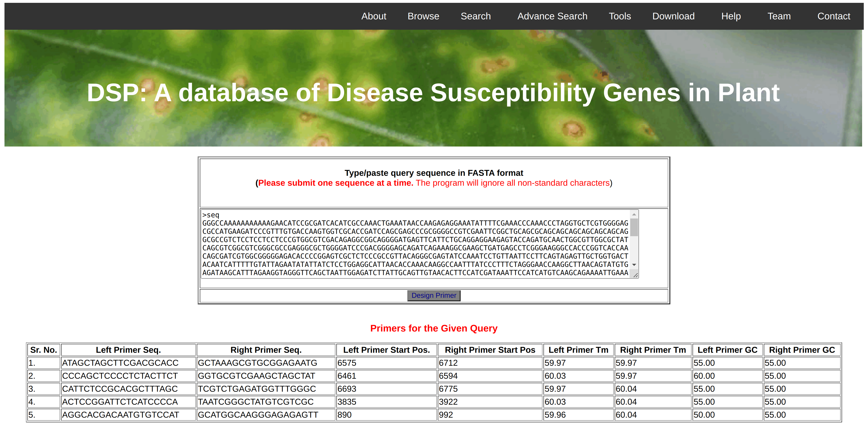Open the Browse page
This screenshot has height=428, width=868.
click(x=423, y=16)
